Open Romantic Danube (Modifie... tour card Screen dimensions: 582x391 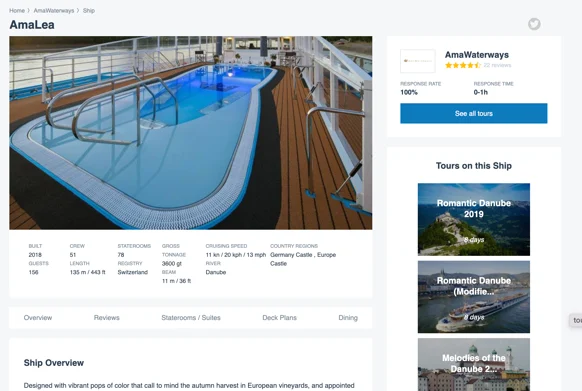(x=474, y=297)
